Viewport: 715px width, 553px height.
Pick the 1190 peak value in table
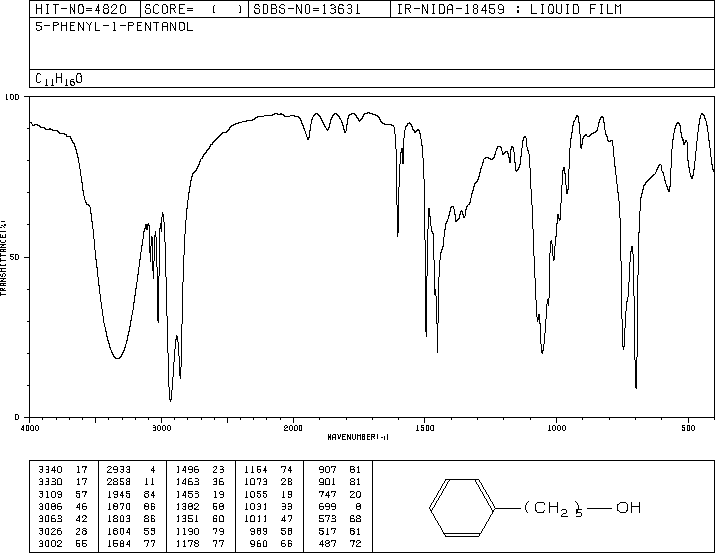tap(187, 531)
